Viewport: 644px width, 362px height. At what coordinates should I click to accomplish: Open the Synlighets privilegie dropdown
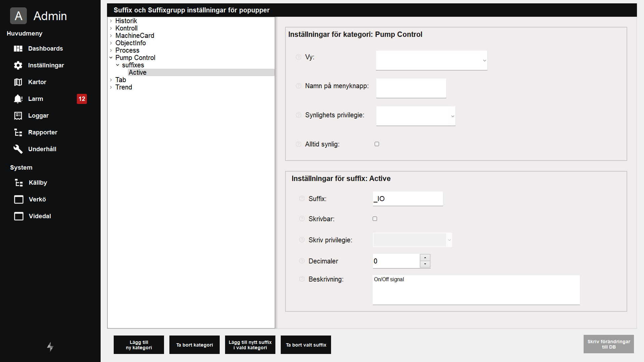(416, 116)
